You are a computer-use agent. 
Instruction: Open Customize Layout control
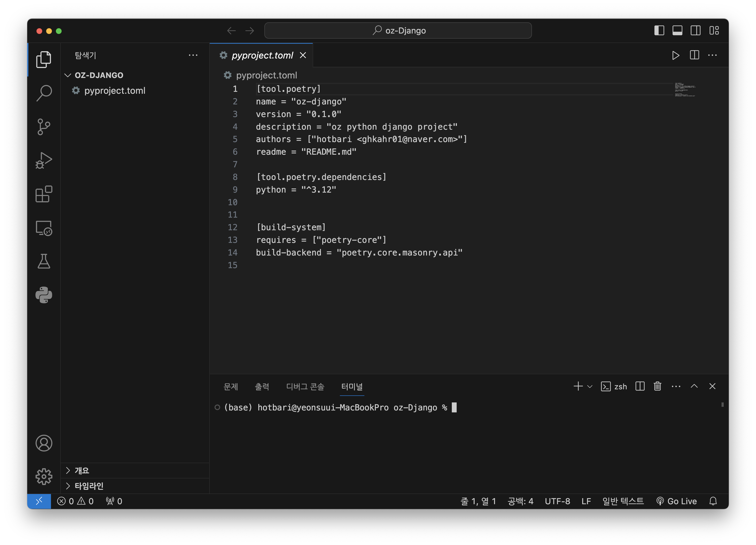click(x=714, y=31)
